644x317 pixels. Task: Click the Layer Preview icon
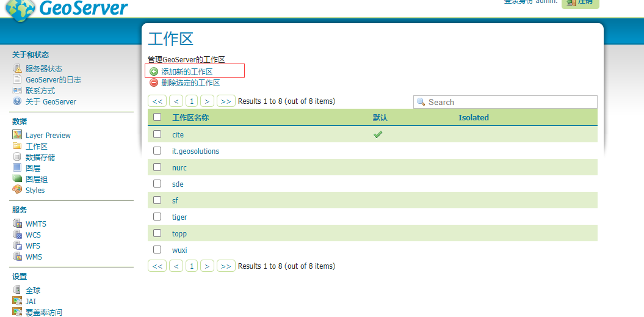[17, 135]
